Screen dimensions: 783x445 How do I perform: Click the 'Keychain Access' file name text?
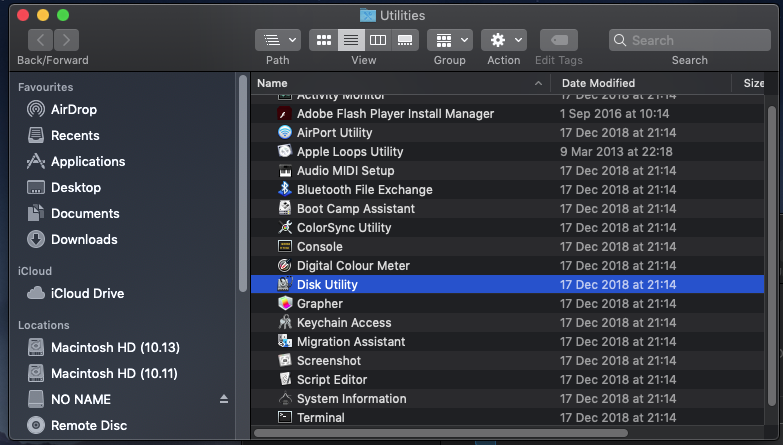tap(344, 323)
